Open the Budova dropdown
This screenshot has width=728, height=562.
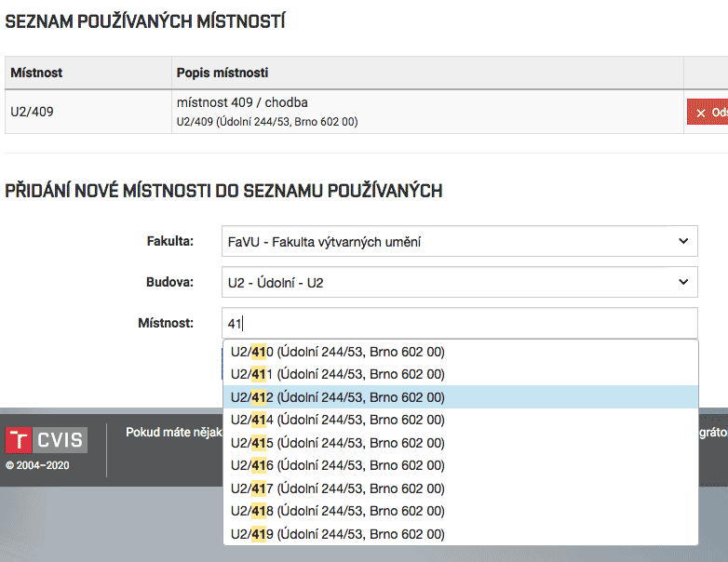tap(459, 282)
